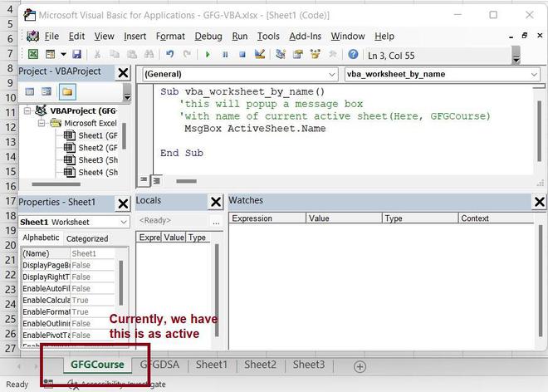Click the (Name) property value Sheet1
This screenshot has width=548, height=392.
(93, 253)
